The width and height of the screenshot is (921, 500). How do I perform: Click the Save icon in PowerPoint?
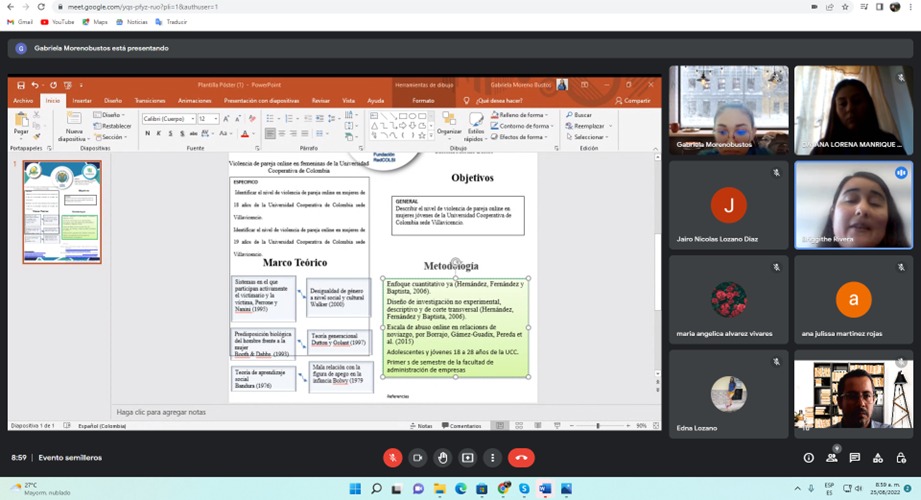pos(21,85)
